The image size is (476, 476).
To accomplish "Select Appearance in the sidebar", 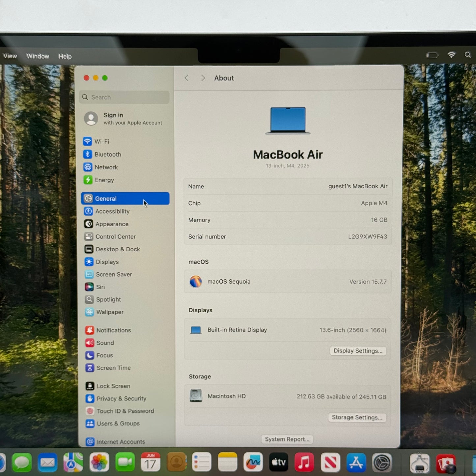I will pyautogui.click(x=106, y=224).
